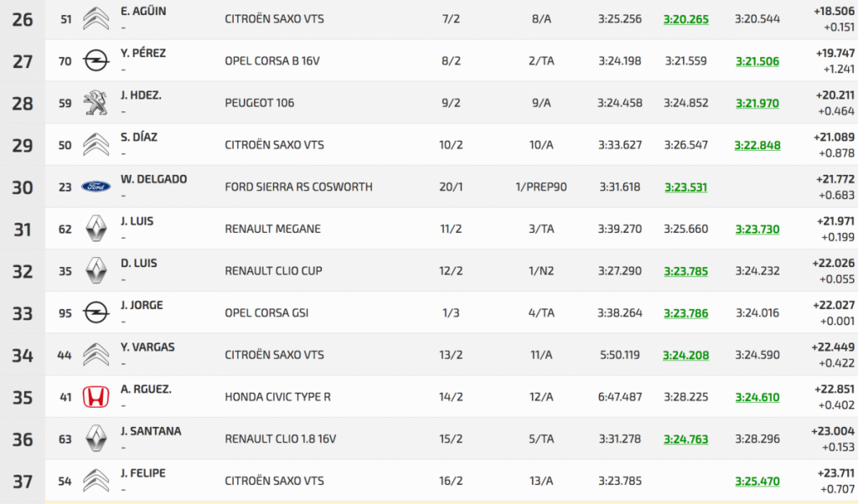Select the Renault logo next to D. Luis

pyautogui.click(x=96, y=270)
